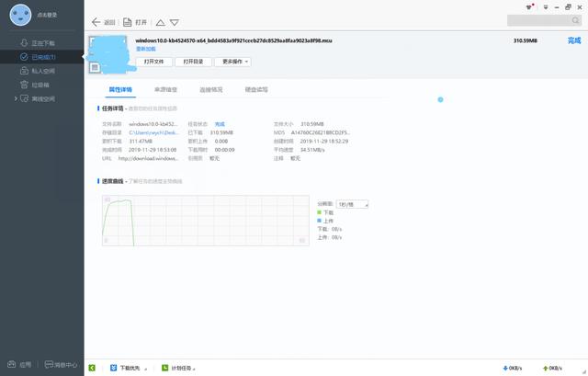Open the 消息中心 message center
The image size is (588, 376).
[x=61, y=364]
